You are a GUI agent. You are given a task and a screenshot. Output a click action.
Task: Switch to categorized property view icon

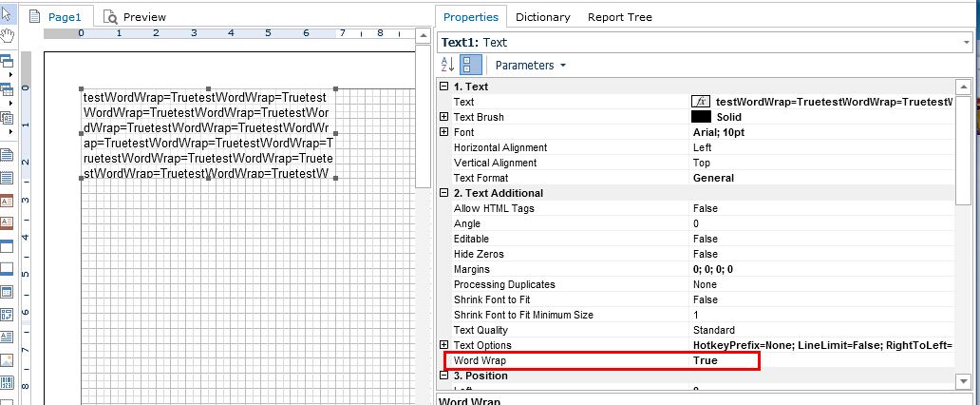tap(471, 65)
